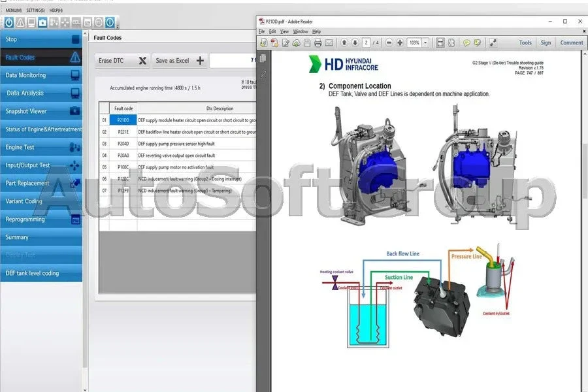Open the Comment pane in Adobe Reader

click(x=572, y=42)
